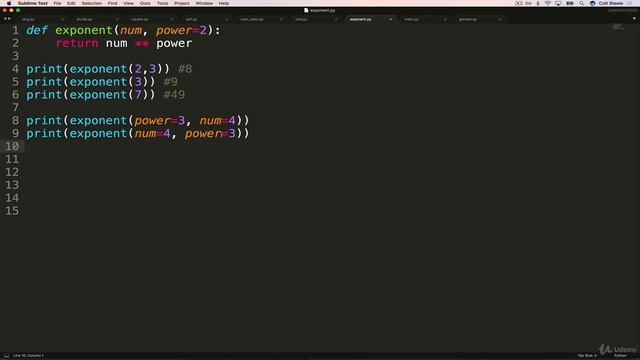The height and width of the screenshot is (360, 640).
Task: Click power=3 argument on line 8
Action: 160,120
